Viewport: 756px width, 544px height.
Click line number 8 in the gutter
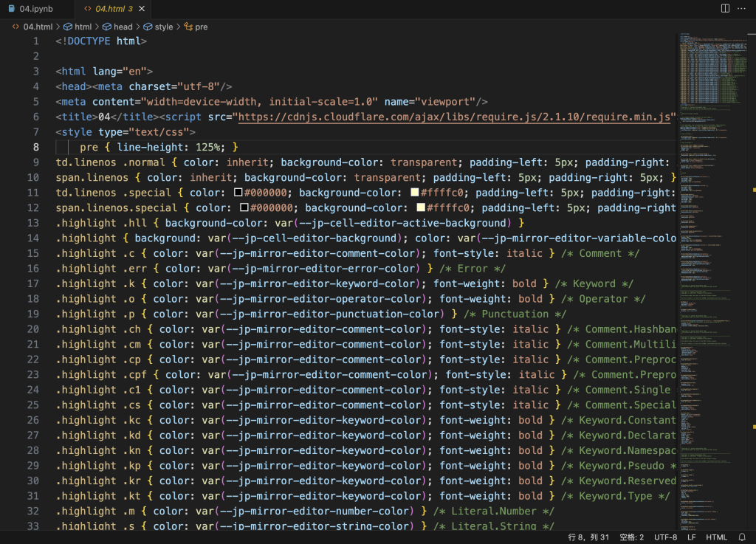click(36, 147)
